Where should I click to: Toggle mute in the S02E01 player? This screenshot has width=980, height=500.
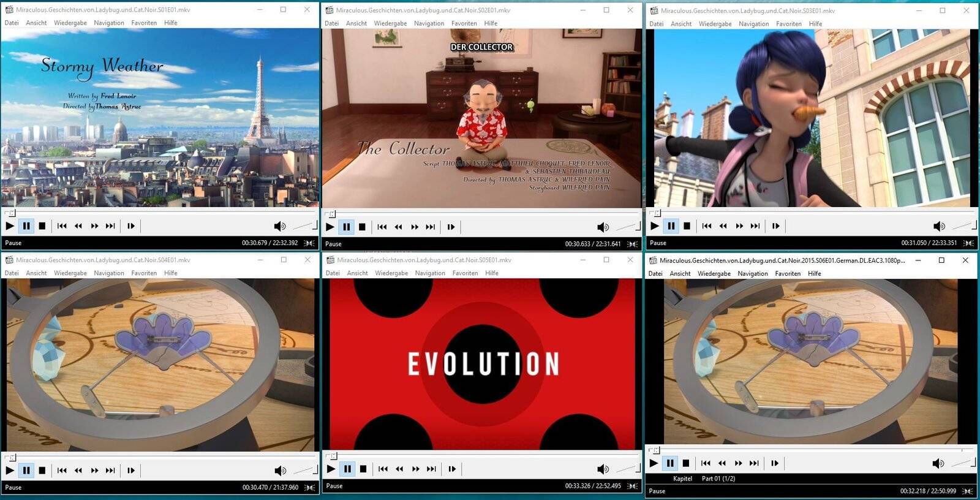tap(603, 227)
